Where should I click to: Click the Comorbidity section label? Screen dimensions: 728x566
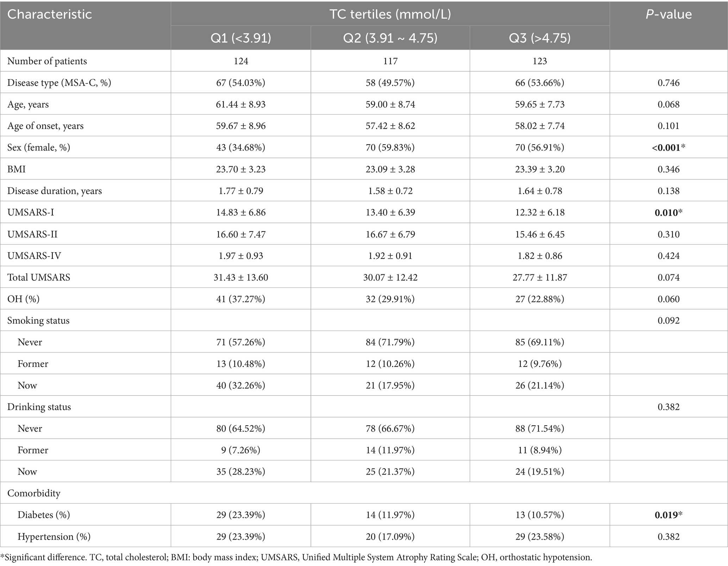pyautogui.click(x=34, y=493)
